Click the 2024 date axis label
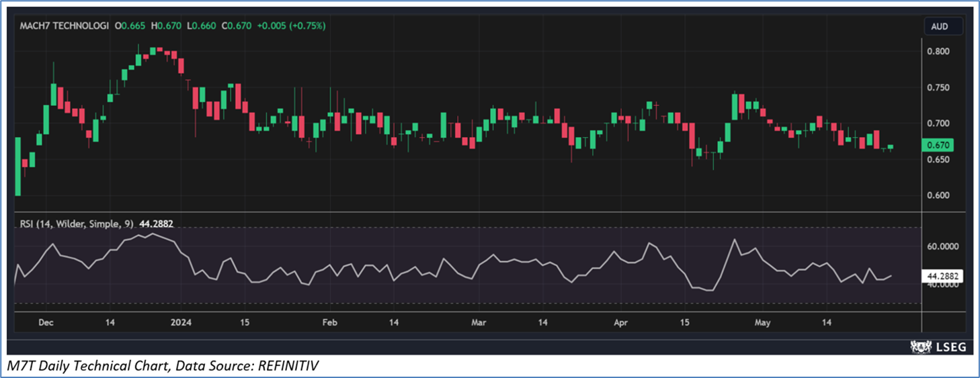 (181, 323)
